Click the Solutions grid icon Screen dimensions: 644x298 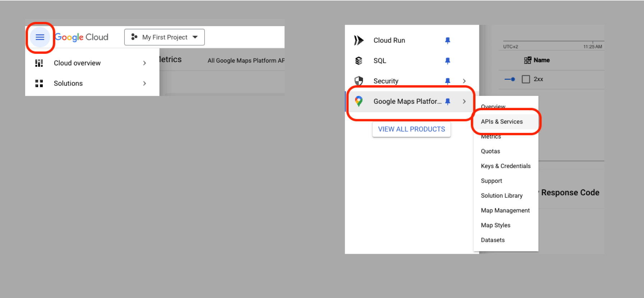click(x=39, y=83)
